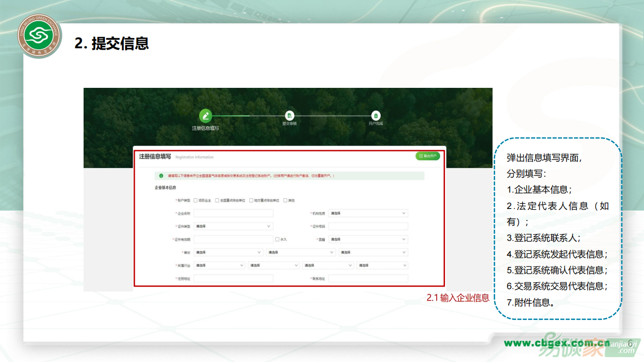Click the green 联合开户 button
This screenshot has width=644, height=362.
[428, 156]
